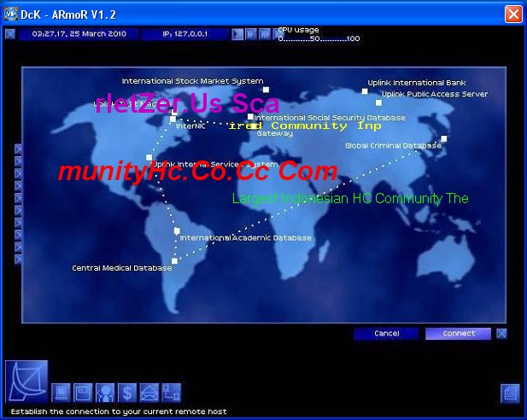The image size is (527, 420).
Task: Click the Connect button
Action: [x=458, y=334]
